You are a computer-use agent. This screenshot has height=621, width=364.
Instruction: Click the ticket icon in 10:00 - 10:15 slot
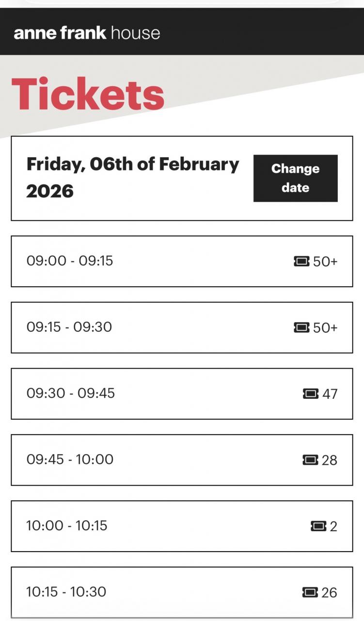(318, 526)
